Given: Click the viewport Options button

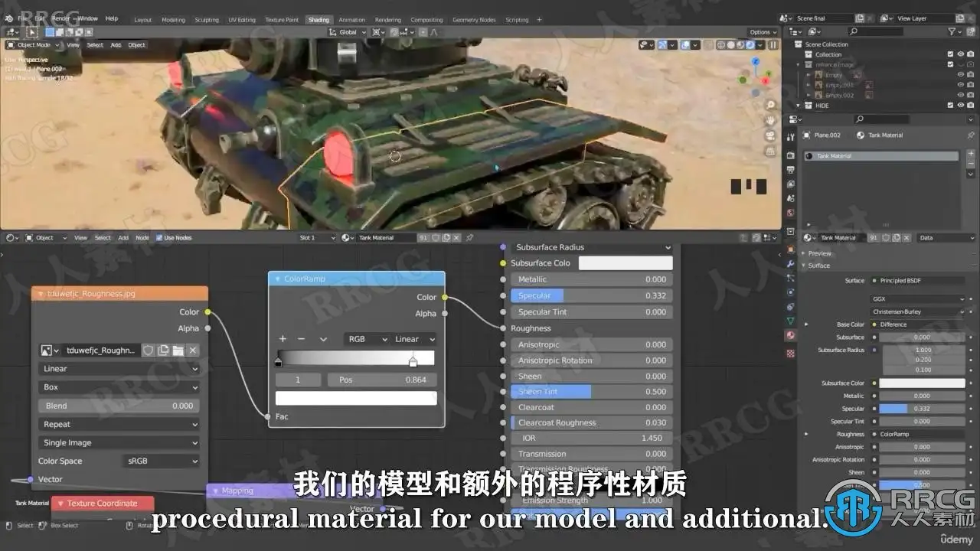Looking at the screenshot, I should pos(763,32).
